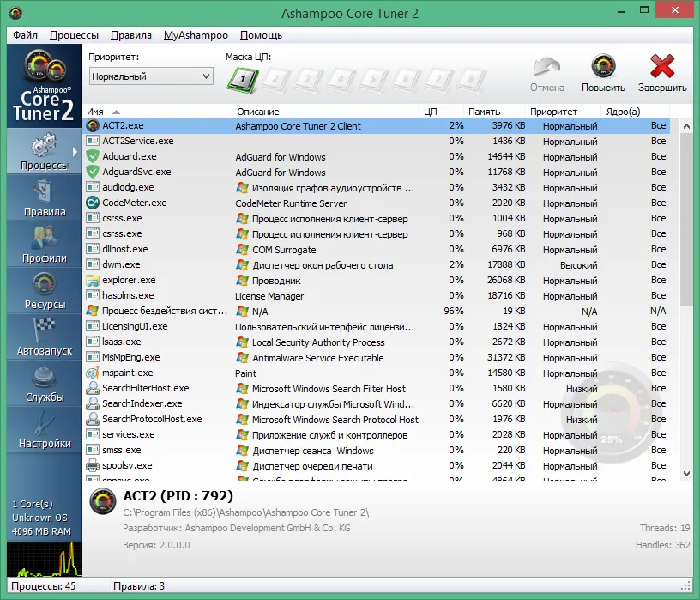
Task: Toggle CPU mask core 3
Action: pyautogui.click(x=308, y=80)
